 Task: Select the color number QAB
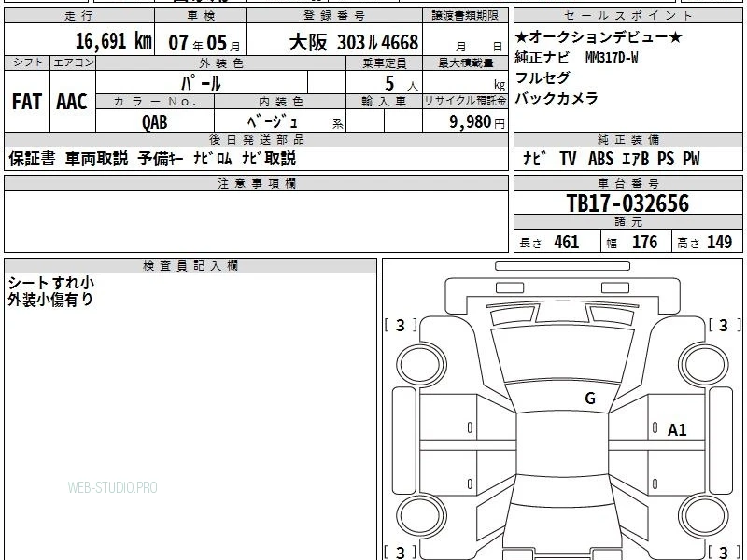155,122
